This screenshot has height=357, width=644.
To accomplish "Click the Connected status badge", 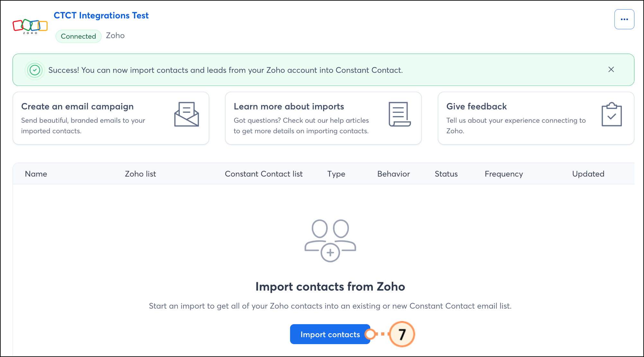I will (78, 36).
